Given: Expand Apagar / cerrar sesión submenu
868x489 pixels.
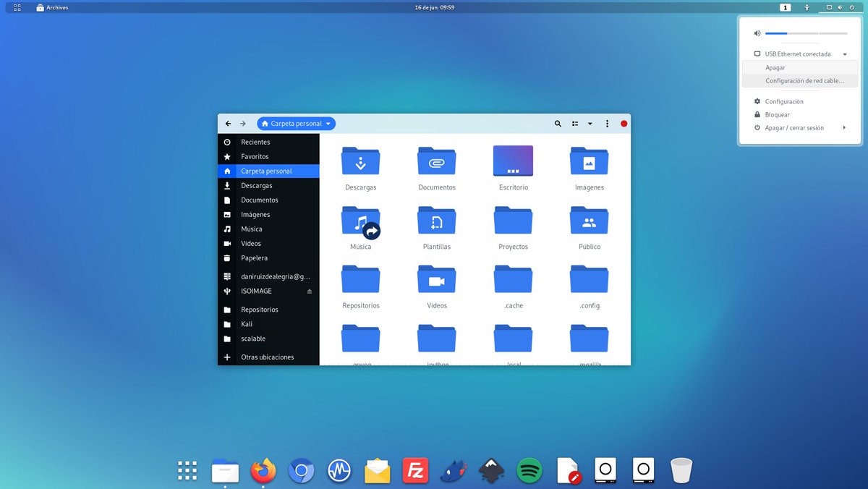Looking at the screenshot, I should pos(800,128).
